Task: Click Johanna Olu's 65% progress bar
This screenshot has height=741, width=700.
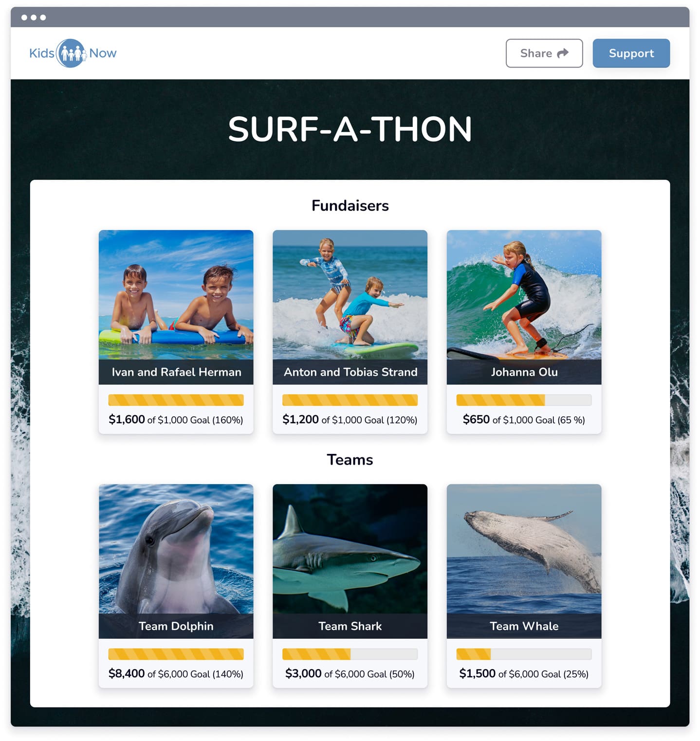Action: tap(524, 400)
